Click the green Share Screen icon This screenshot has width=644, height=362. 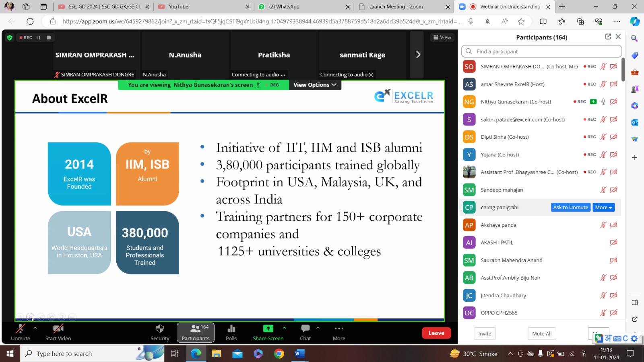pyautogui.click(x=268, y=329)
